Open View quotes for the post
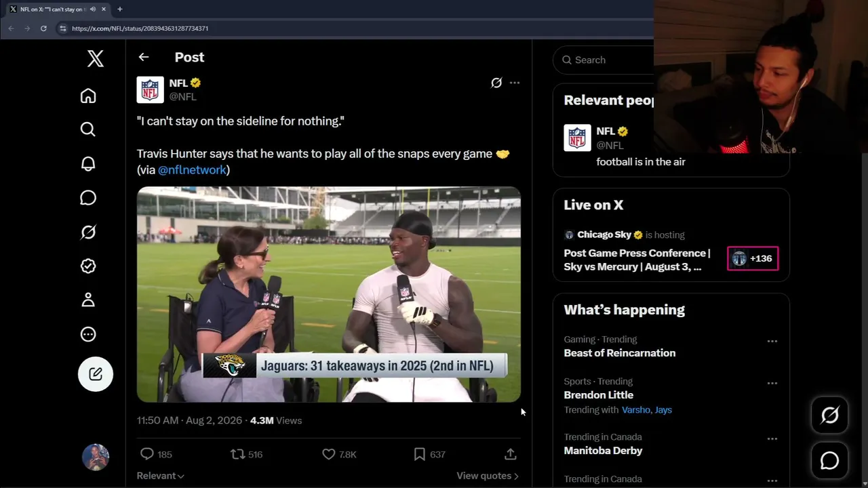The image size is (868, 488). coord(488,476)
